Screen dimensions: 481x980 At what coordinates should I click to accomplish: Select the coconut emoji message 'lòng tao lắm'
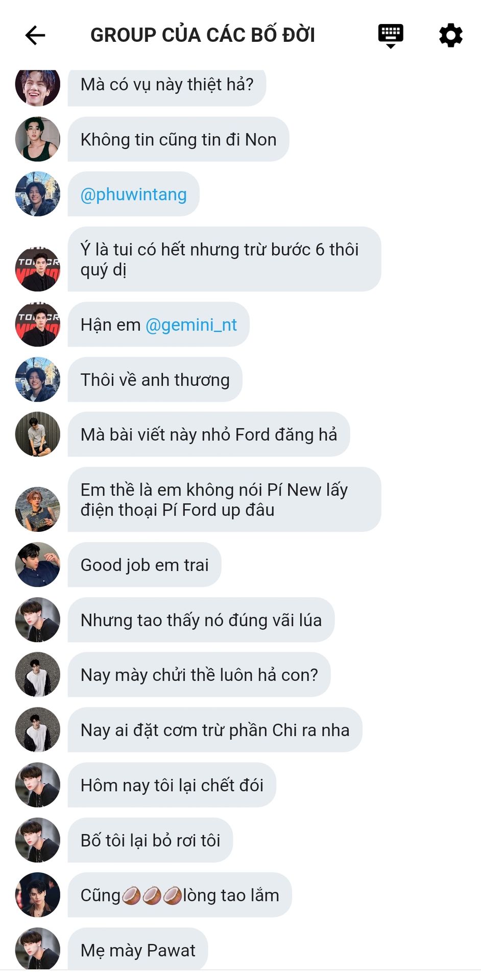(x=180, y=895)
